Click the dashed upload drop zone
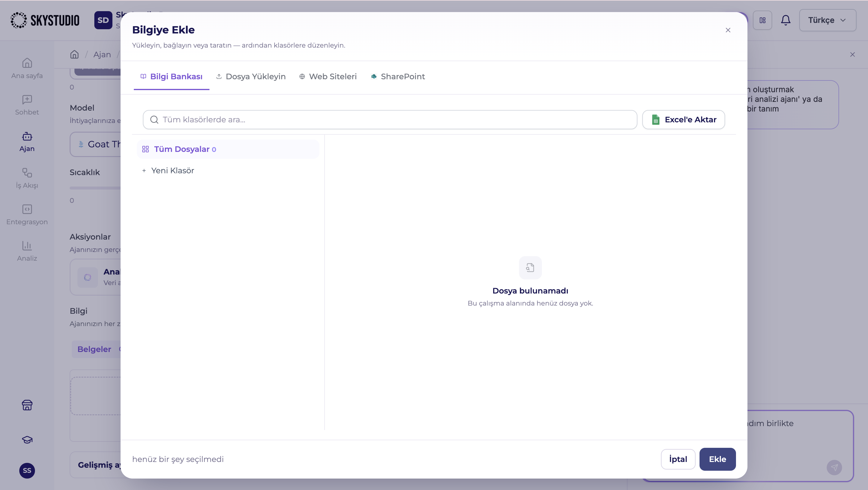 tap(95, 396)
